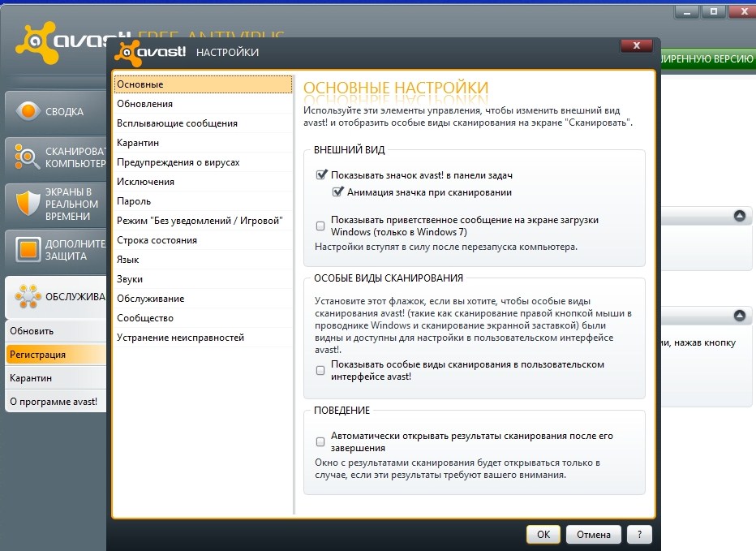Click the Обслуживание gear icon
Image resolution: width=756 pixels, height=551 pixels.
pyautogui.click(x=28, y=296)
